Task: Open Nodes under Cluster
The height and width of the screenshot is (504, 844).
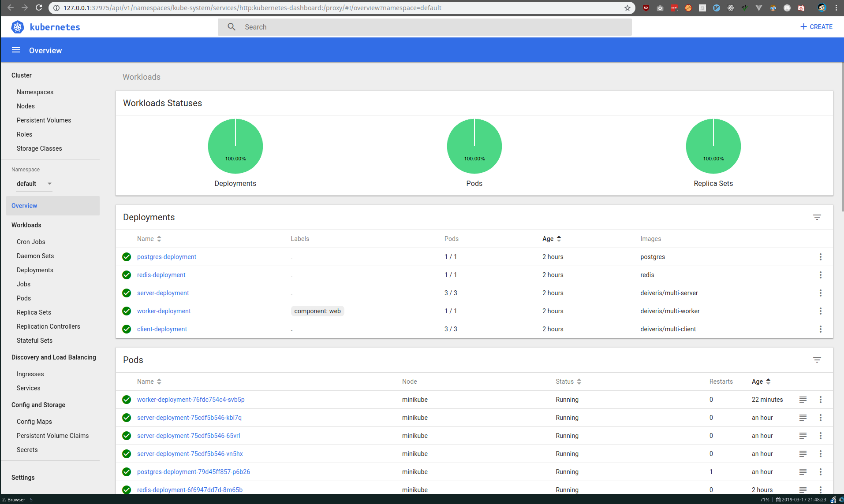Action: tap(26, 106)
